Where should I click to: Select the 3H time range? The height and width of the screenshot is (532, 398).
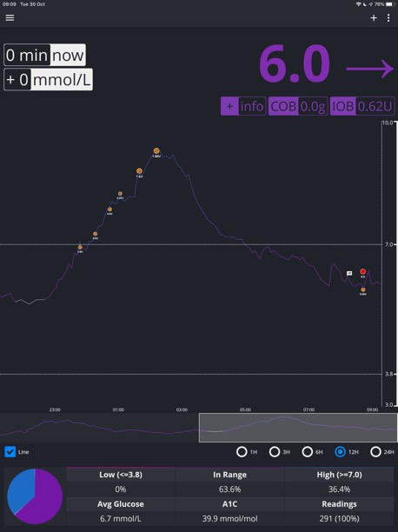coord(275,452)
